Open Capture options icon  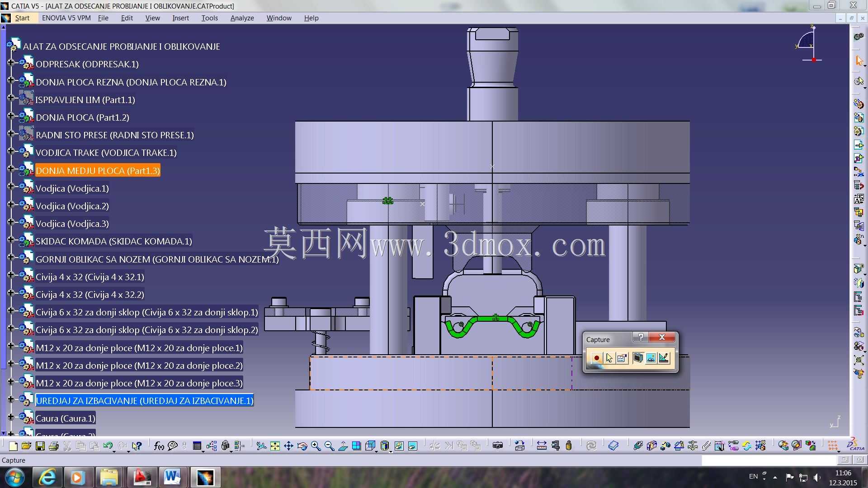(622, 358)
